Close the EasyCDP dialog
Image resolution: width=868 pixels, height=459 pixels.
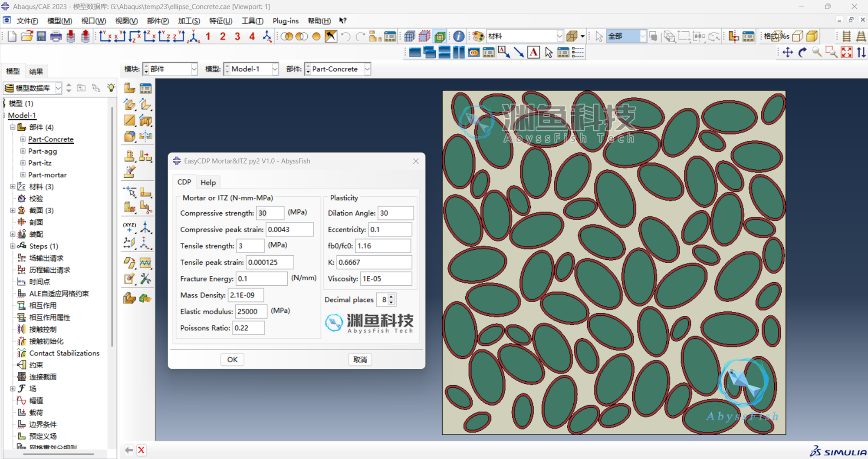[x=416, y=161]
